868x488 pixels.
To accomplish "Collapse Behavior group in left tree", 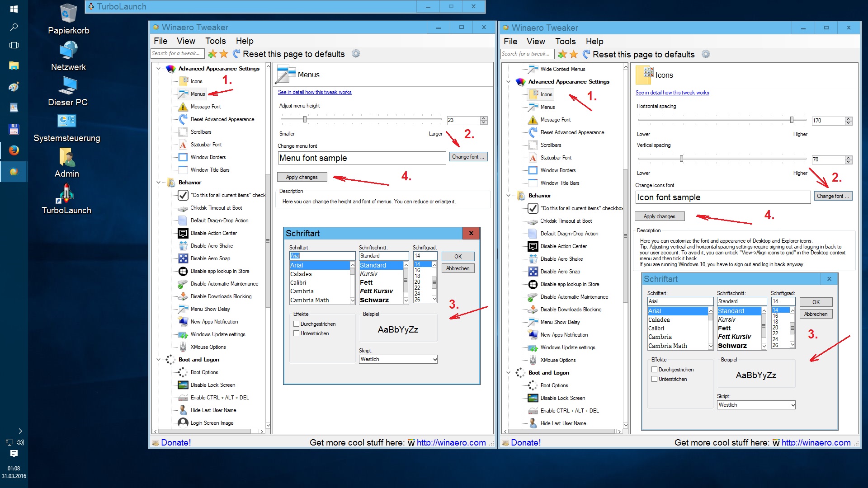I will pos(158,183).
